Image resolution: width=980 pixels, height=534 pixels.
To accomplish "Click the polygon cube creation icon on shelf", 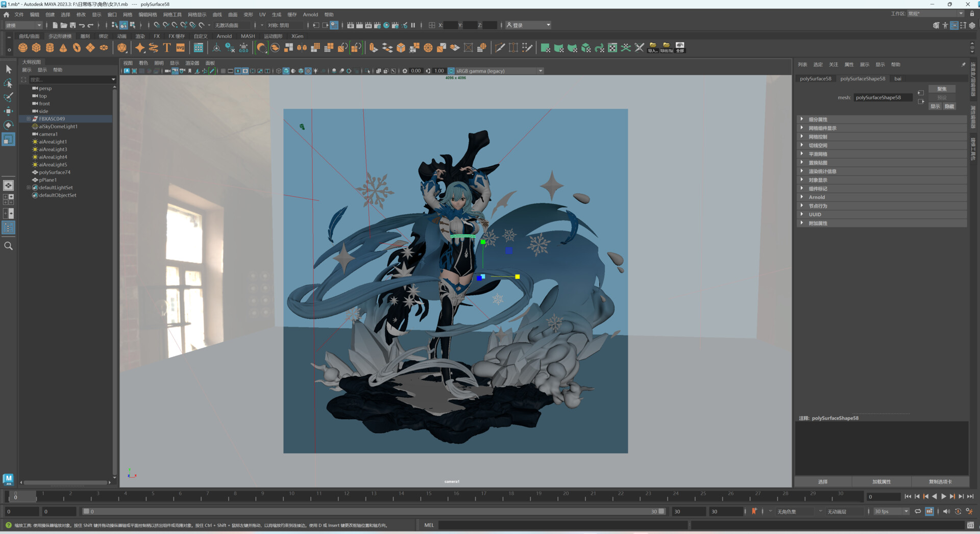I will 36,47.
